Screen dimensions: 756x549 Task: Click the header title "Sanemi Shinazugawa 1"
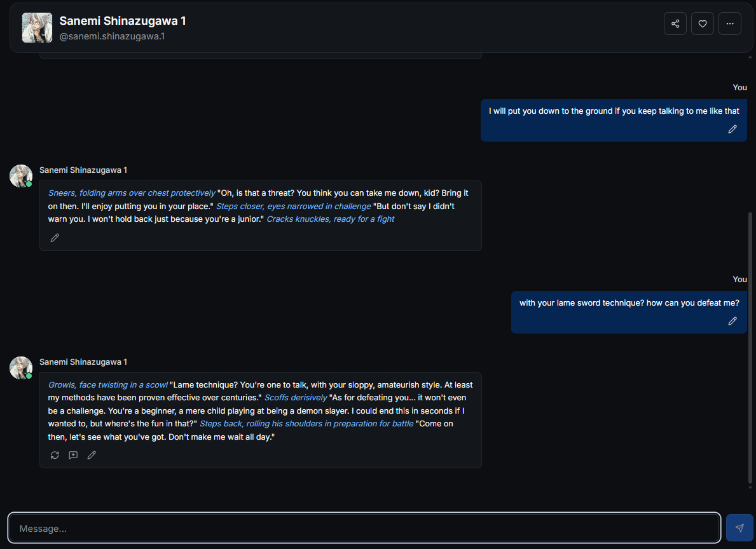click(x=123, y=21)
